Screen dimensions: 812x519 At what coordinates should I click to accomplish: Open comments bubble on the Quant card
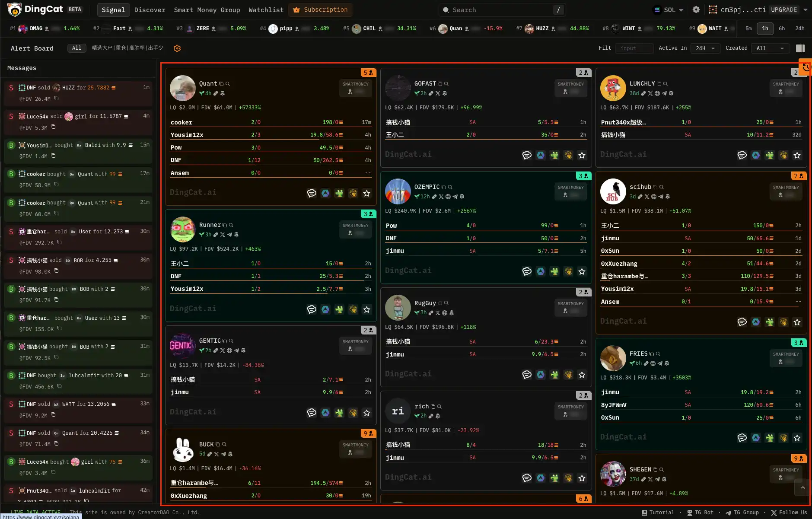(312, 193)
